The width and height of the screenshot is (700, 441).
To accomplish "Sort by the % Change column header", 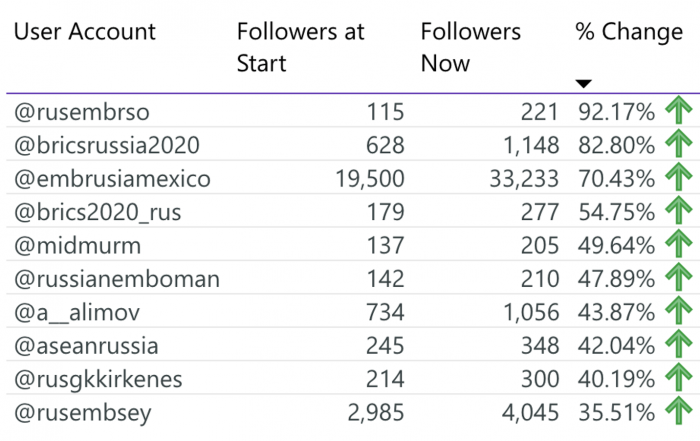I will click(629, 32).
